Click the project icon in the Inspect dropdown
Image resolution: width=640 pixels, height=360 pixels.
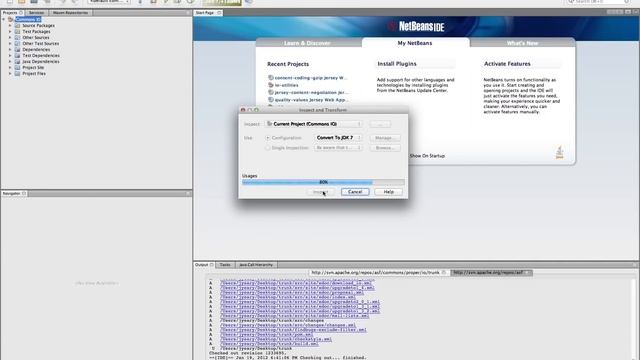[269, 124]
